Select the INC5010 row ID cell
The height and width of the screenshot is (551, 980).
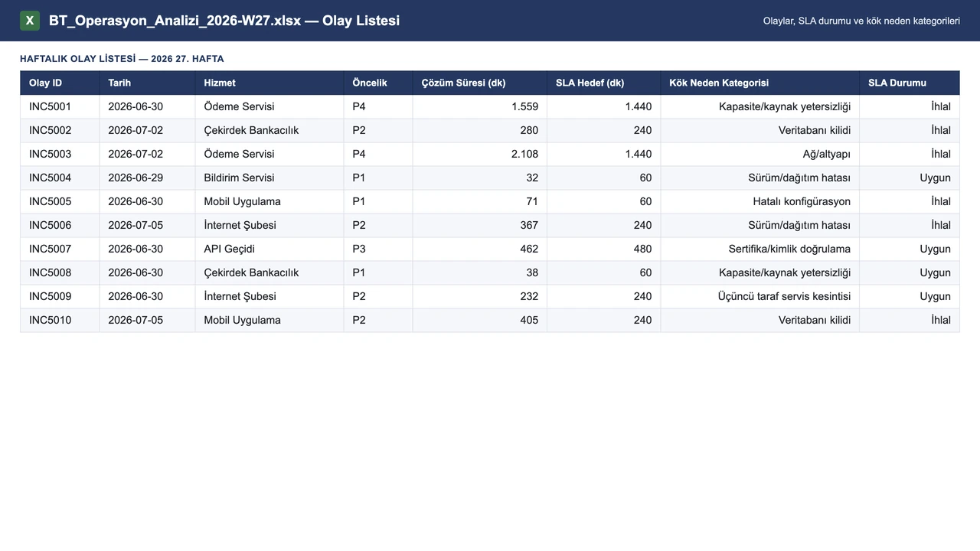pos(60,320)
